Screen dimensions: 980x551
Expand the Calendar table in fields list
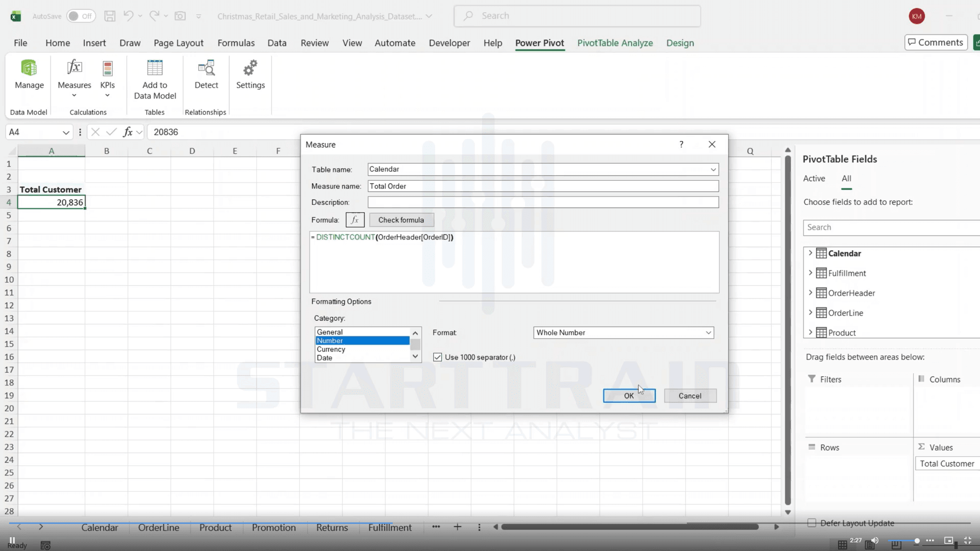[810, 253]
